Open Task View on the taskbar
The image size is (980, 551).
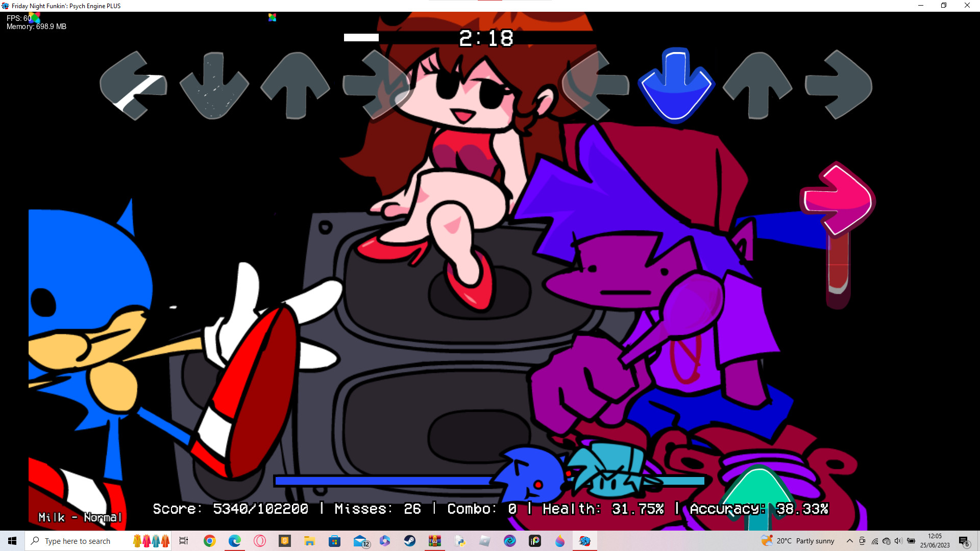(184, 541)
